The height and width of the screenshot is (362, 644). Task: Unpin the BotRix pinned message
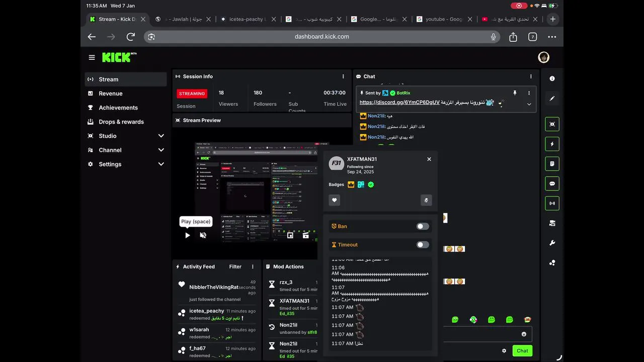coord(515,93)
